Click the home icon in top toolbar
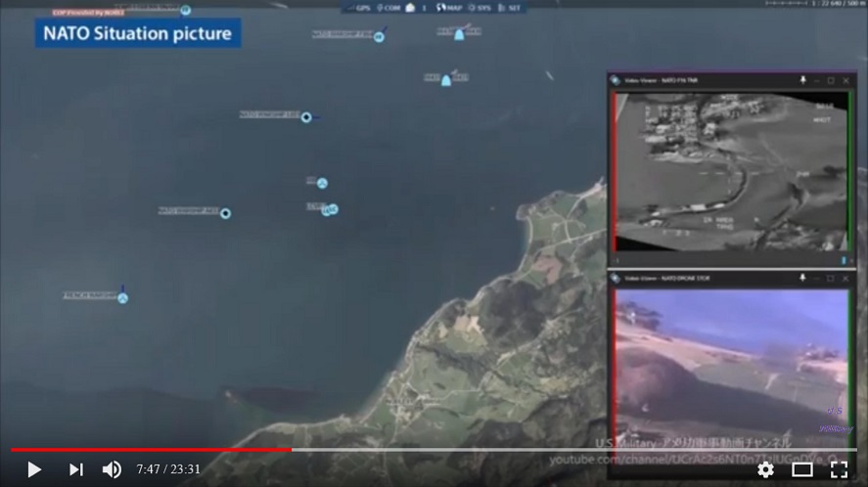 tap(410, 8)
